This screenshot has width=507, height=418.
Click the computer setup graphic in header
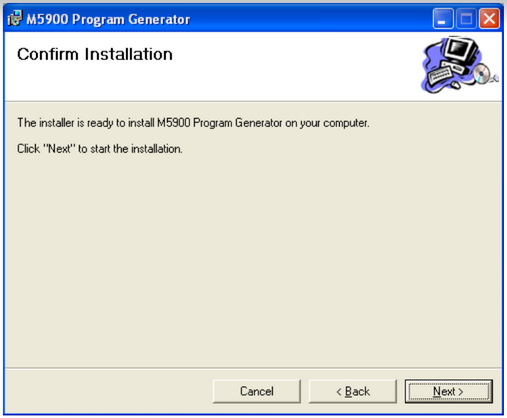point(460,65)
